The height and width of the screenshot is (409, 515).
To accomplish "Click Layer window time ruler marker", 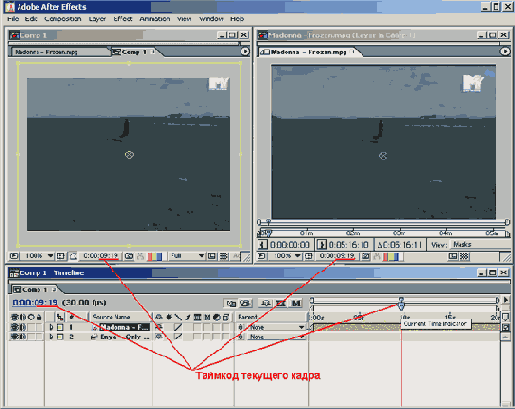I will [268, 233].
